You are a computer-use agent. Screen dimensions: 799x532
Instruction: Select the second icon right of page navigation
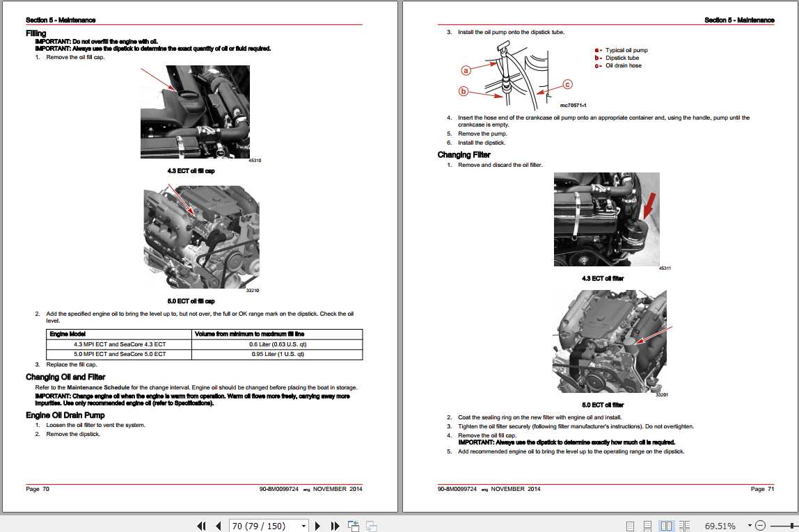[372, 526]
